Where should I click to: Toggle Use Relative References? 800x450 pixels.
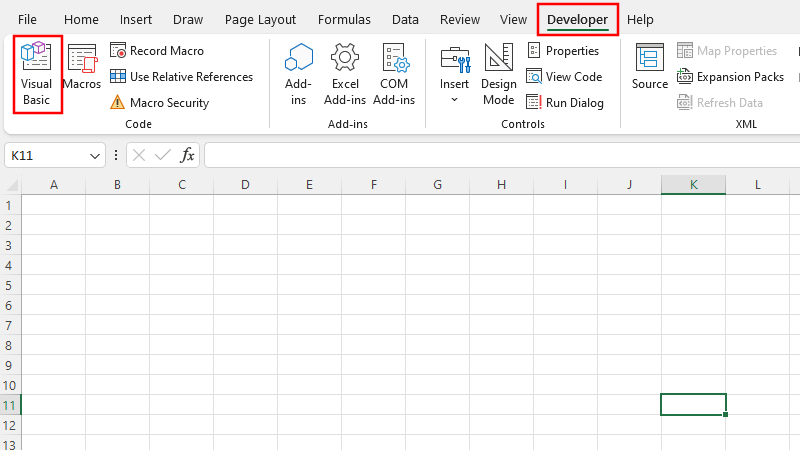tap(181, 77)
